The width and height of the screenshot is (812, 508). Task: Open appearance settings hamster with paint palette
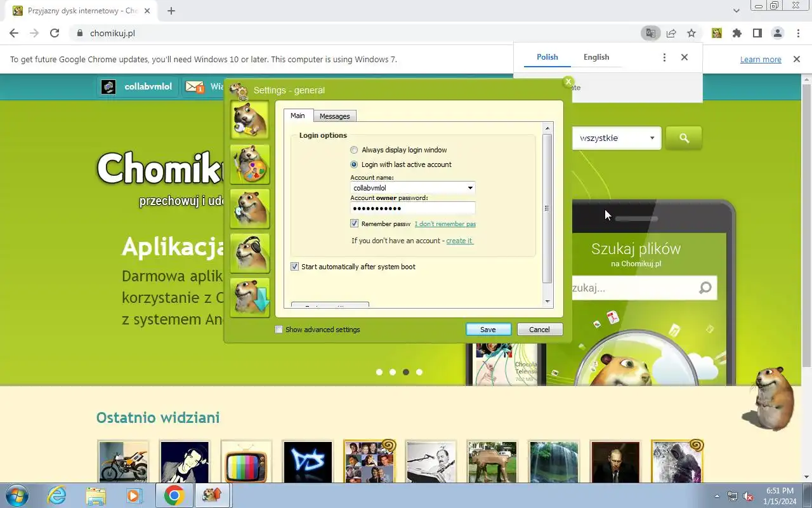(250, 164)
